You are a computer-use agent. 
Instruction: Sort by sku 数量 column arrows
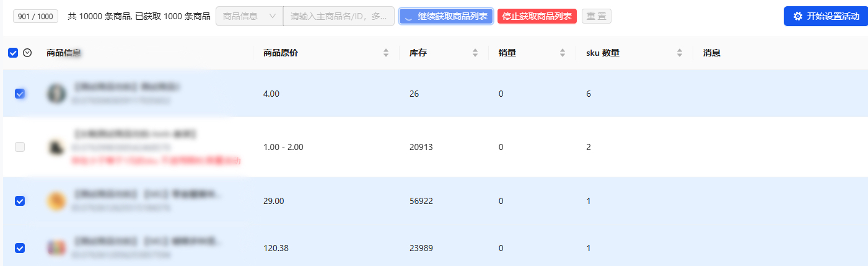(x=680, y=53)
